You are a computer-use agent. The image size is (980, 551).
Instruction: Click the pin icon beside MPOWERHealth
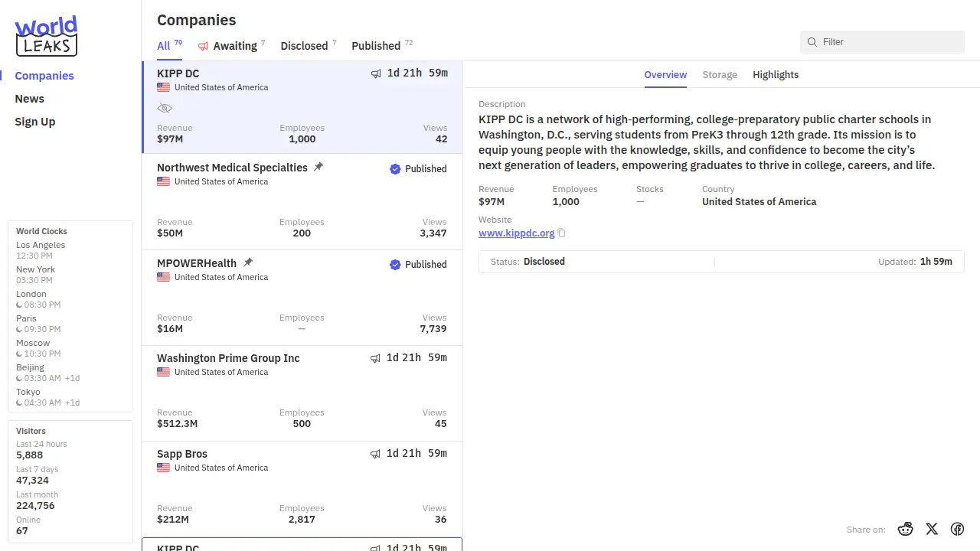(247, 262)
